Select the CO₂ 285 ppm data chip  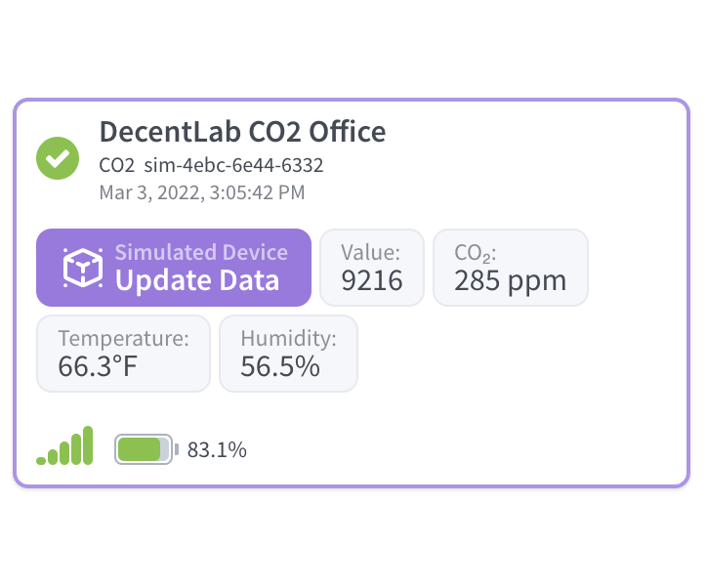click(511, 268)
